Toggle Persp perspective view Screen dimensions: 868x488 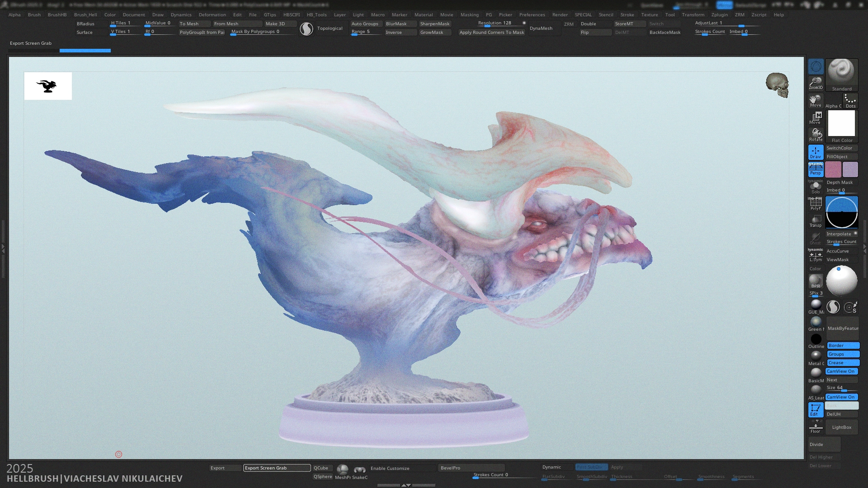[816, 169]
